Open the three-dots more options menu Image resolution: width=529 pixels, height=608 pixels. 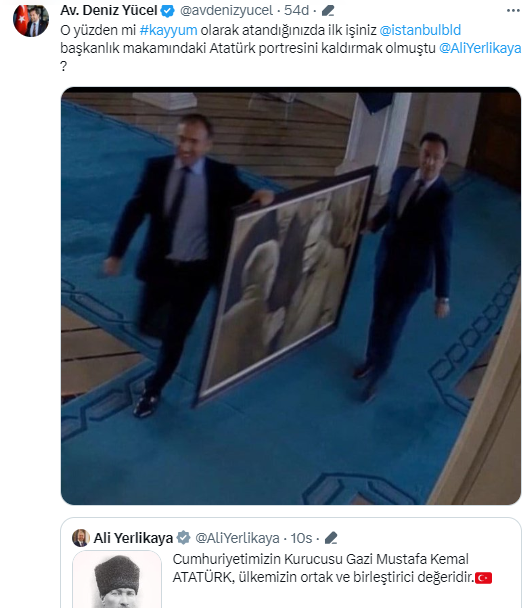tap(513, 10)
